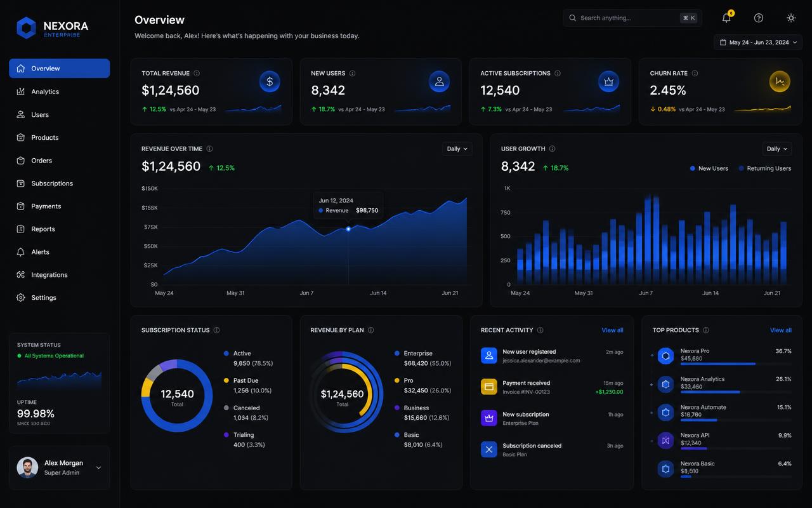Open Payments in the sidebar

coord(59,206)
